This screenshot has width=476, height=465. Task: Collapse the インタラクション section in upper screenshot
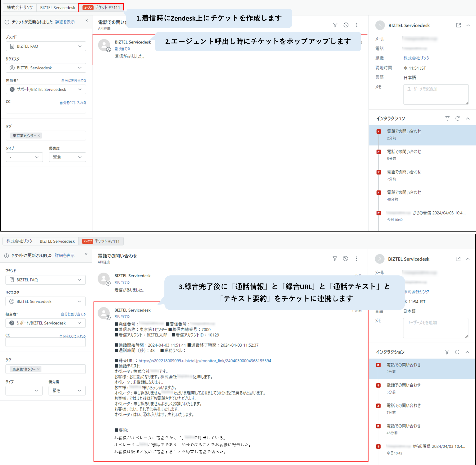coord(468,118)
